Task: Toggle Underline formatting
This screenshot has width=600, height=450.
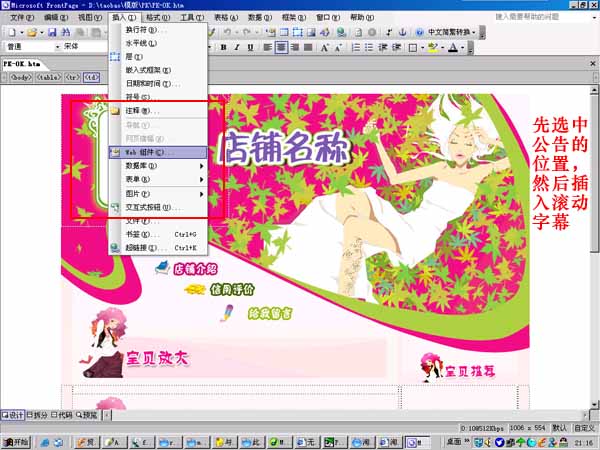Action: (250, 47)
